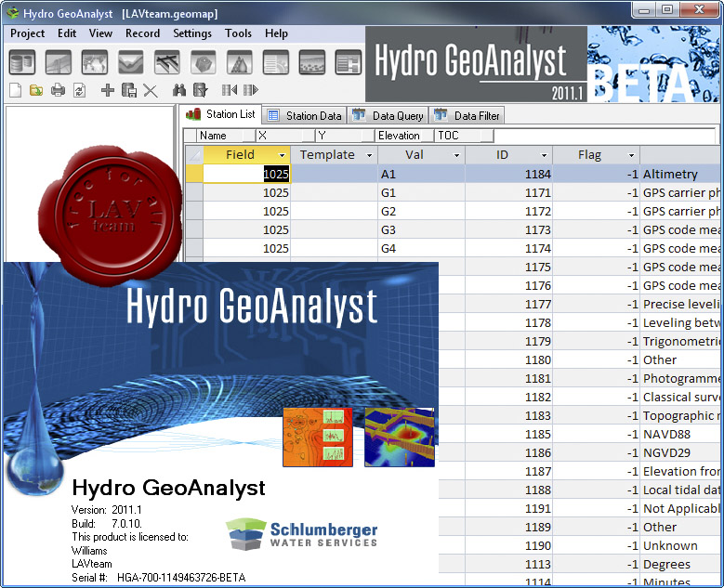Open the Template column filter dropdown

pos(369,155)
